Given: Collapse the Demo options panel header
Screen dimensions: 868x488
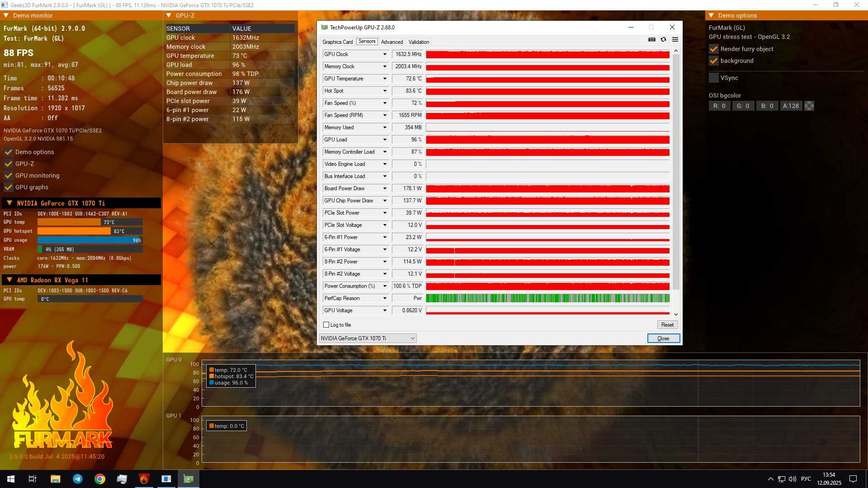Looking at the screenshot, I should [711, 15].
